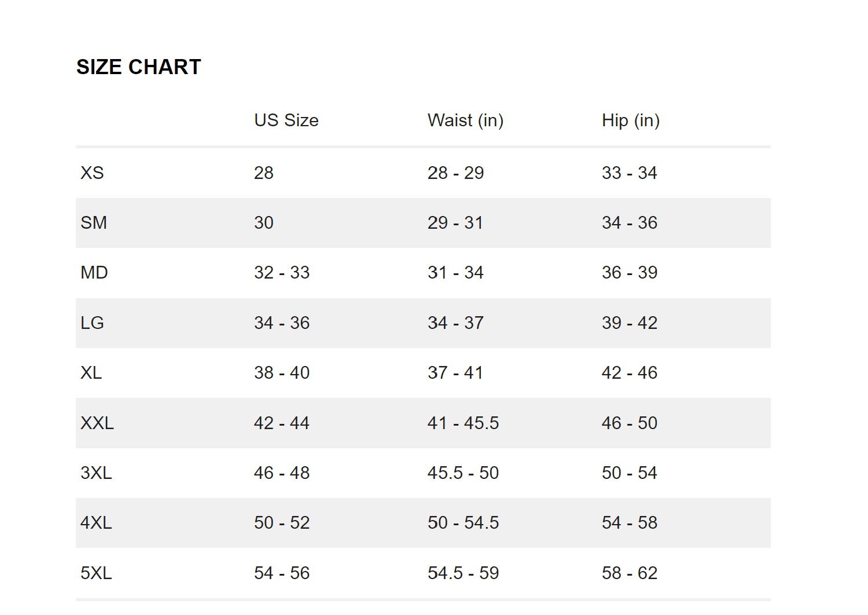Select the Waist (in) column header
Image resolution: width=868 pixels, height=615 pixels.
tap(465, 120)
